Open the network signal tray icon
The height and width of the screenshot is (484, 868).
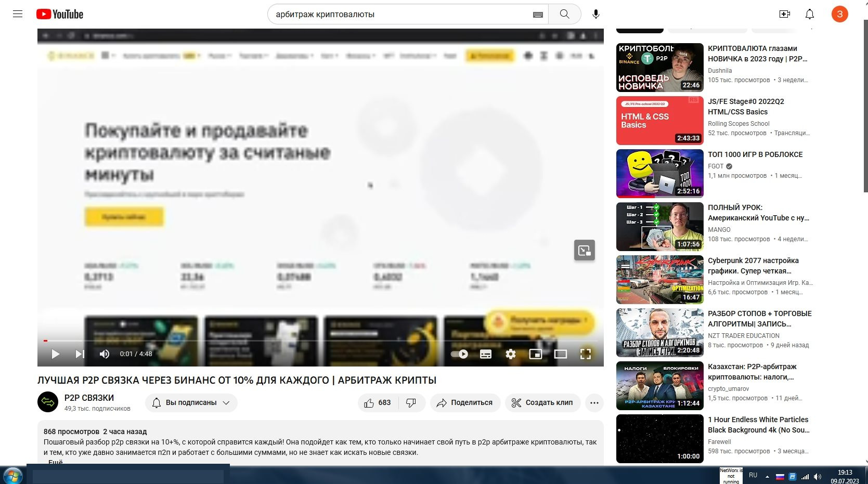[805, 477]
